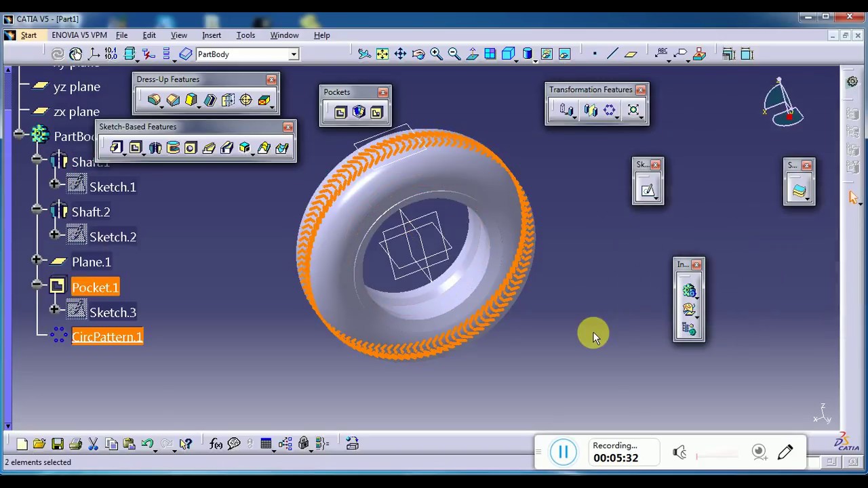Select the yz plane tree item
Screen dimensions: 868x488
pyautogui.click(x=77, y=87)
